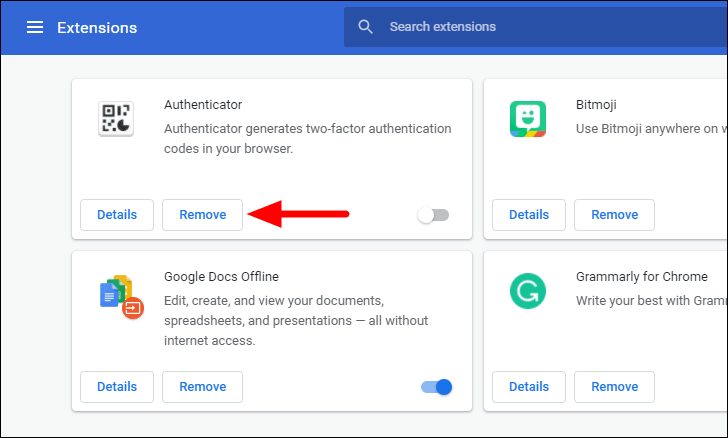Click the Grammarly for Chrome name

click(642, 276)
